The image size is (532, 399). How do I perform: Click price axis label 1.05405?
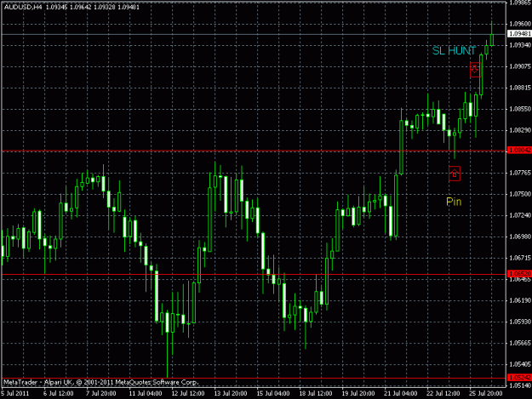[x=520, y=364]
